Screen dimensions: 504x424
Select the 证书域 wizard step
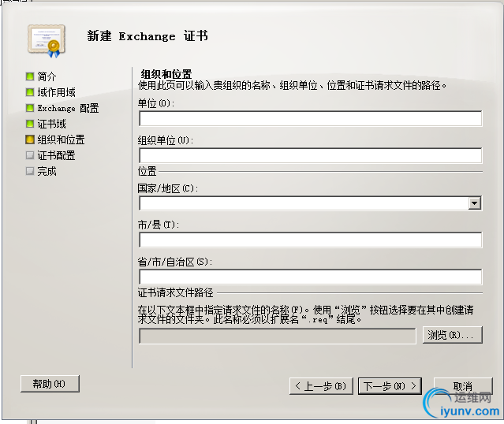coord(51,124)
